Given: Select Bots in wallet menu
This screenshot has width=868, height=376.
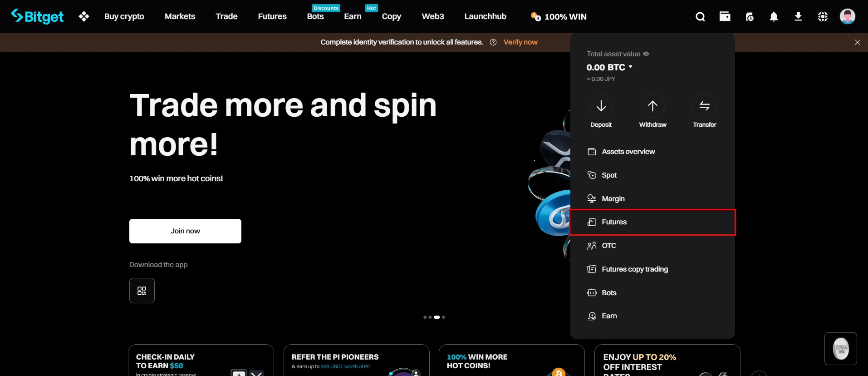Looking at the screenshot, I should [x=652, y=293].
